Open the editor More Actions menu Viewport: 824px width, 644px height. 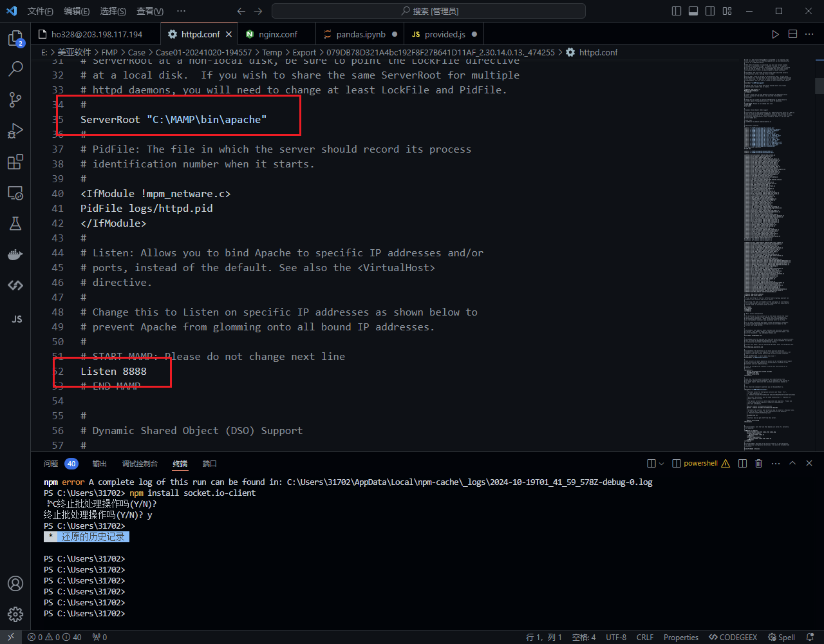810,34
